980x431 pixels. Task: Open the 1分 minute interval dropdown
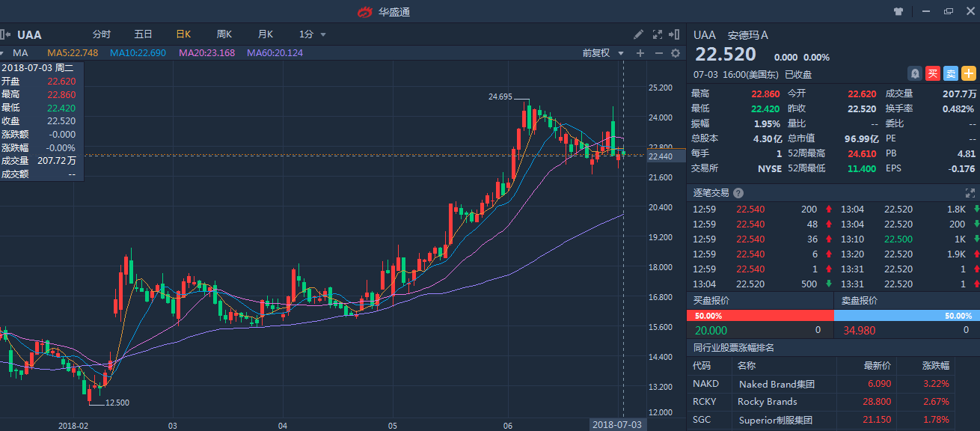tap(312, 34)
